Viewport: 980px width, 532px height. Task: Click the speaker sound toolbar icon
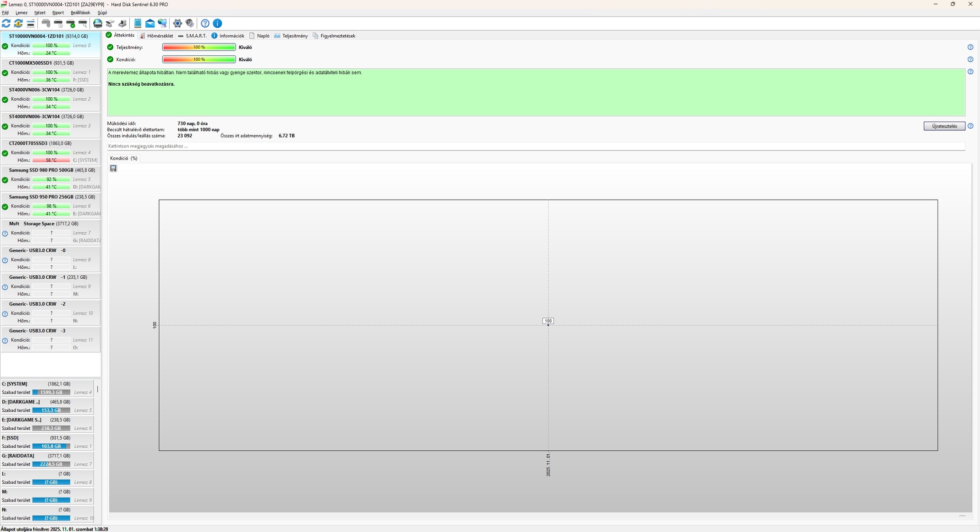pos(190,23)
